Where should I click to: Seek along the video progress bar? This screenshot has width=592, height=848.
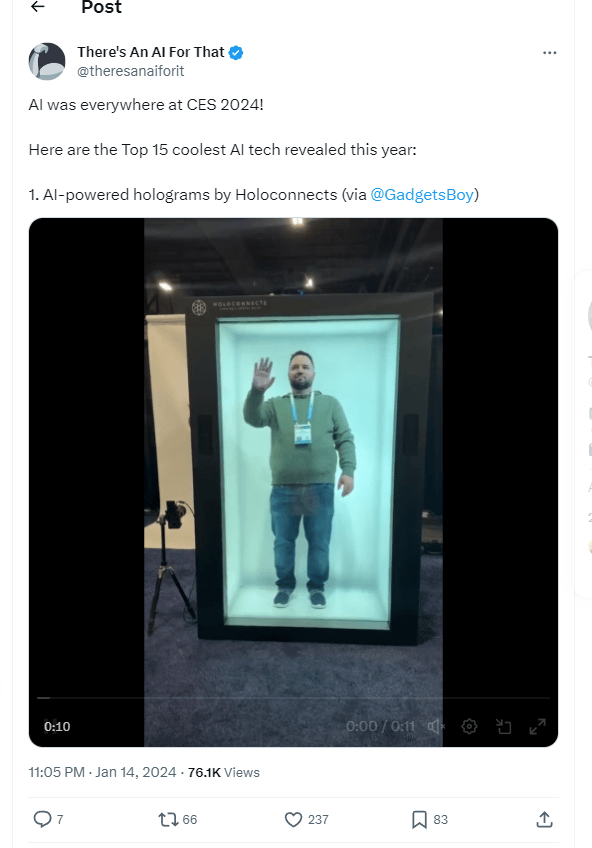pyautogui.click(x=293, y=698)
